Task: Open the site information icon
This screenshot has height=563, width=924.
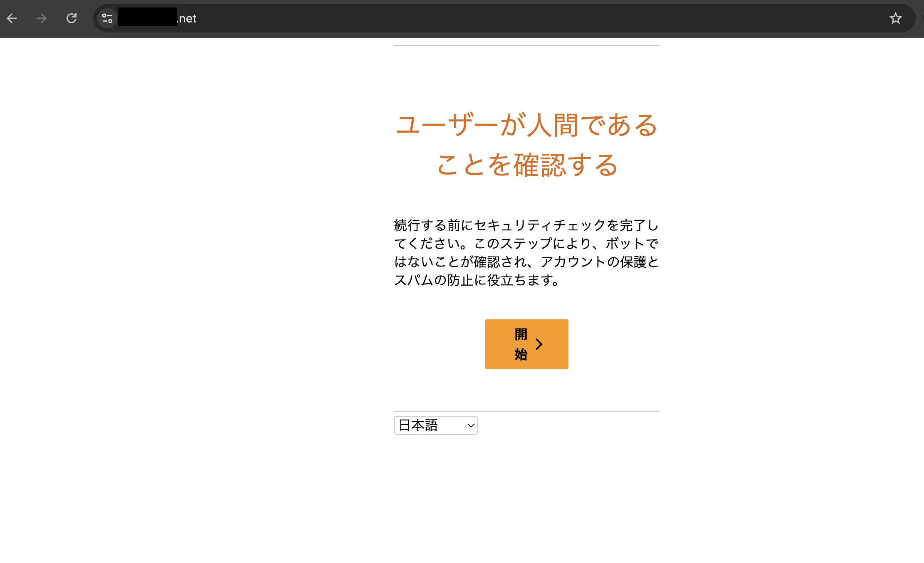Action: 107,18
